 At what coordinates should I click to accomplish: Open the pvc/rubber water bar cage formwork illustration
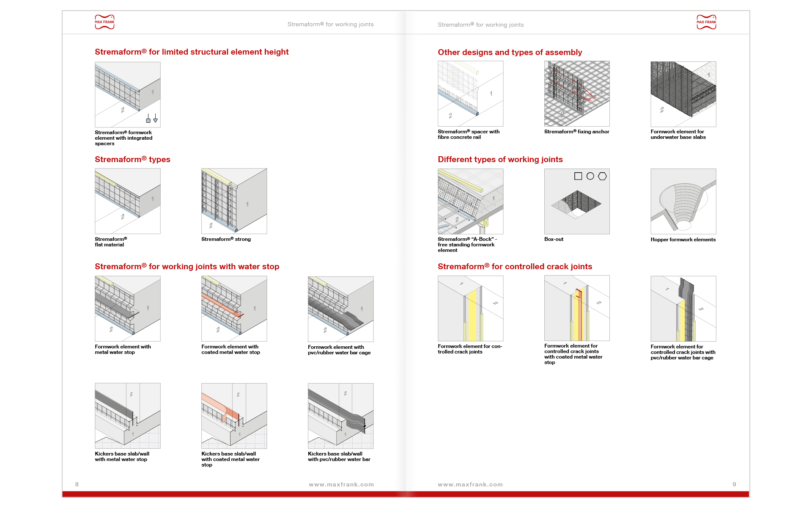341,309
